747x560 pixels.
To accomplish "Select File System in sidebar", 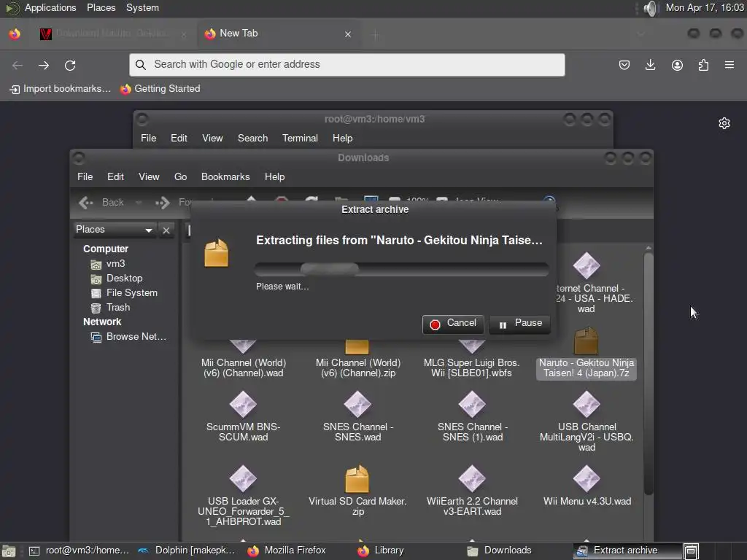I will (124, 293).
